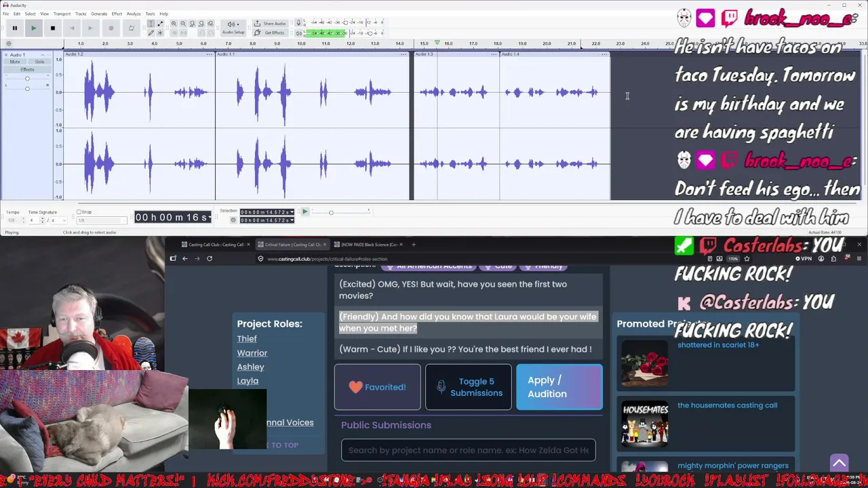868x488 pixels.
Task: Click the Apply / Audition button
Action: [x=559, y=387]
